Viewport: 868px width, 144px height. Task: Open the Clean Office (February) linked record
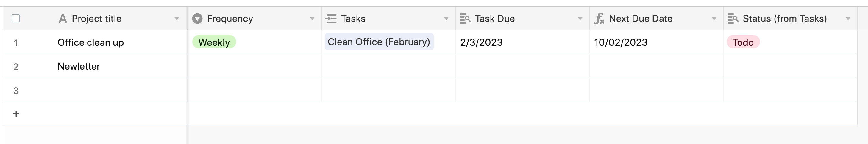tap(379, 42)
